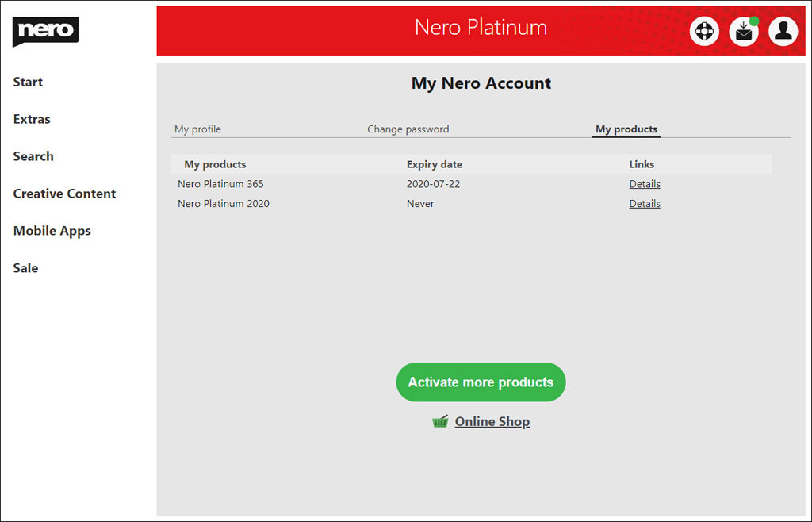Select Start in the sidebar
Viewport: 812px width, 522px height.
(x=28, y=82)
